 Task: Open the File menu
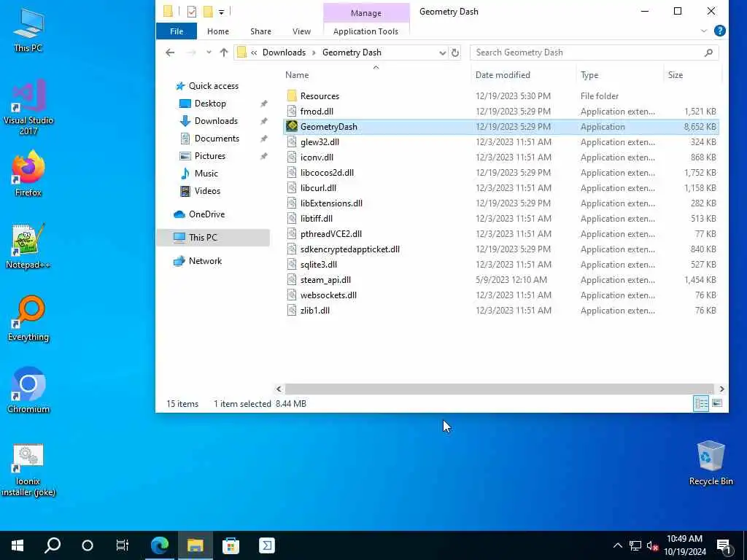click(x=177, y=31)
